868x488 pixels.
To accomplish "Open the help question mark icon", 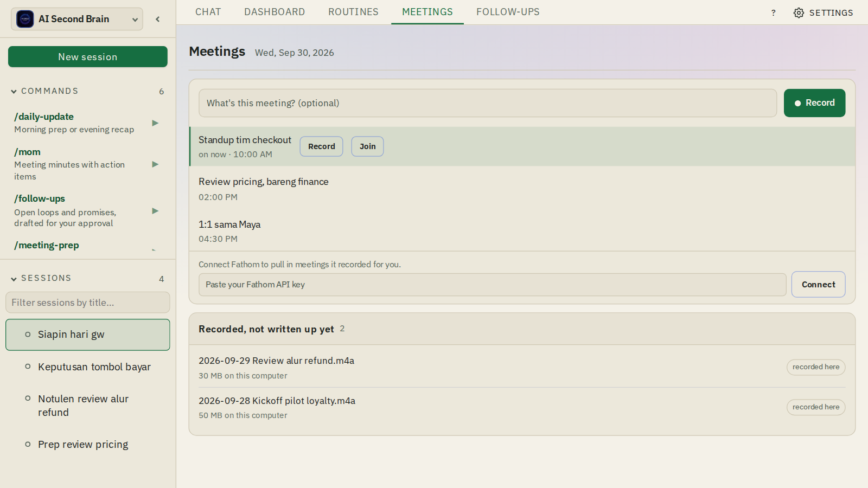I will 774,12.
